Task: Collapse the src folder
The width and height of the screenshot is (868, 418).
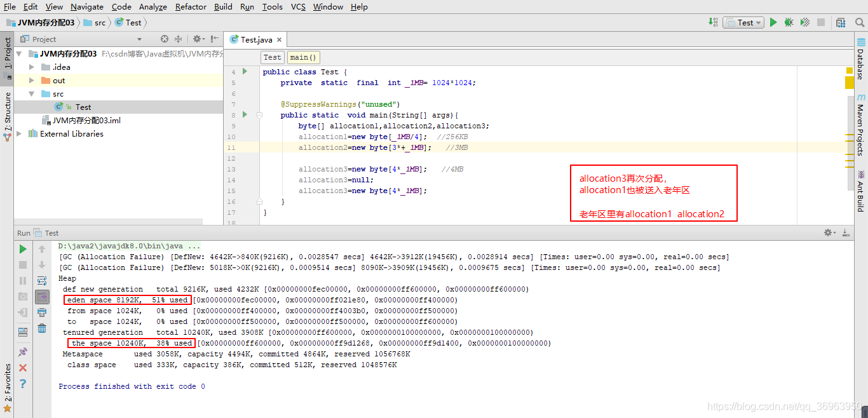Action: pos(32,93)
